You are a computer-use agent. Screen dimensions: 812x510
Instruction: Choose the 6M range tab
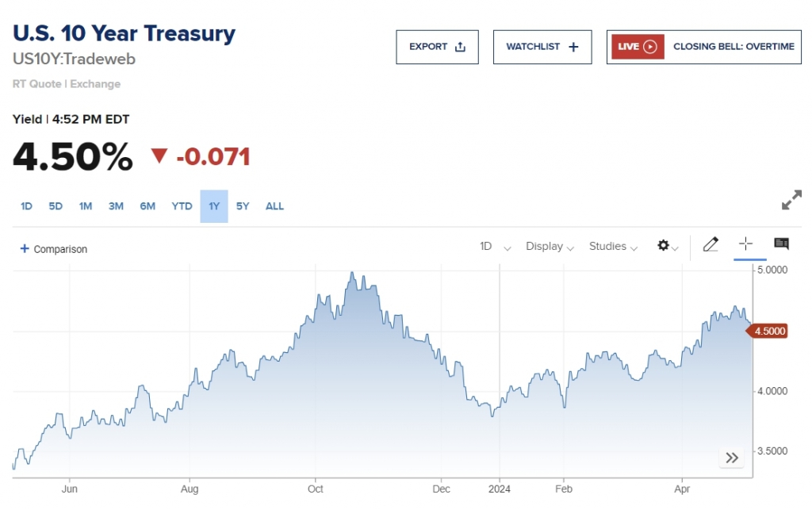pyautogui.click(x=147, y=206)
